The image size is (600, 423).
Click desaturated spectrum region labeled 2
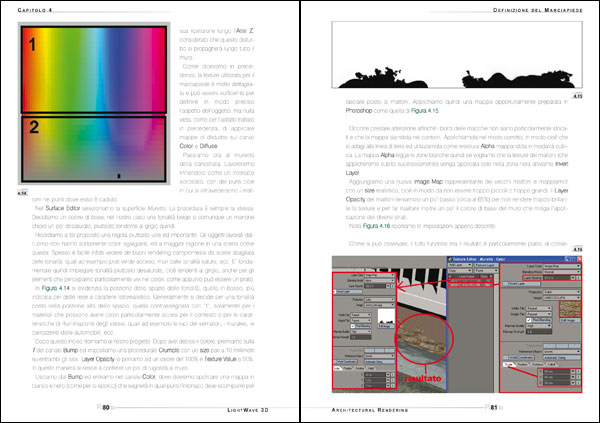(x=94, y=149)
